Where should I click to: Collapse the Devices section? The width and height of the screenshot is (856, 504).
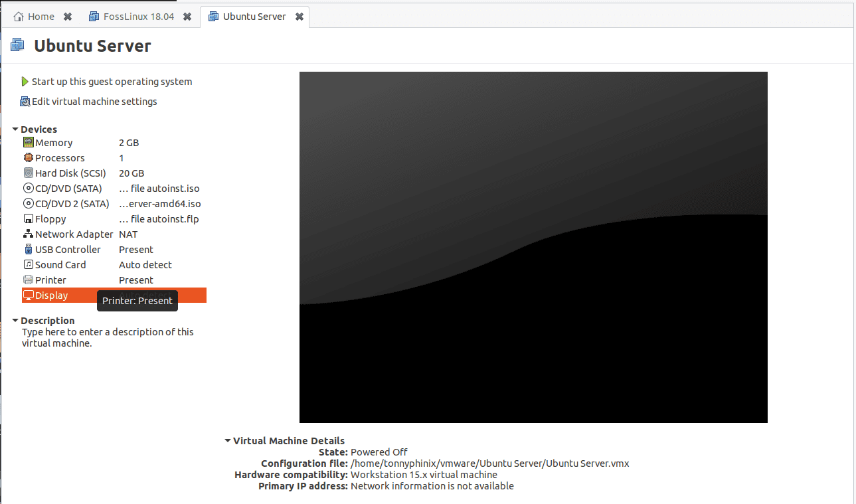coord(15,129)
